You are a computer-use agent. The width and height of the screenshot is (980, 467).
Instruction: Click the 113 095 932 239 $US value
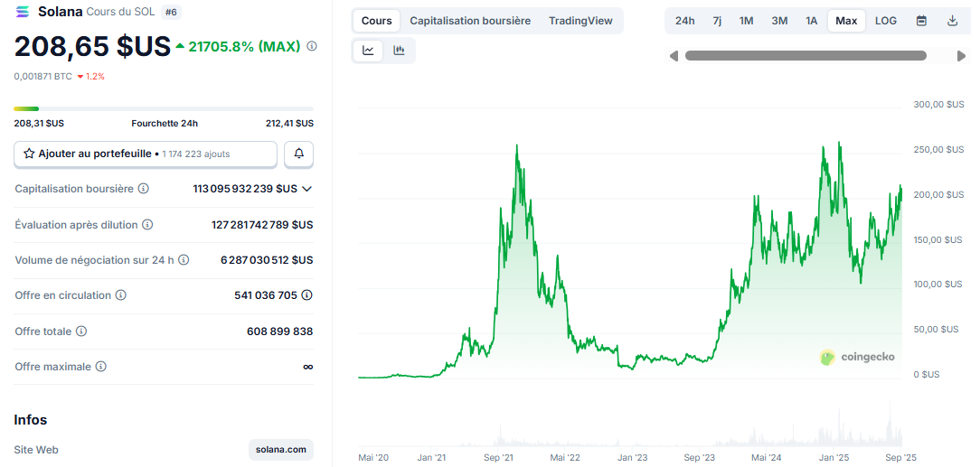pyautogui.click(x=245, y=189)
